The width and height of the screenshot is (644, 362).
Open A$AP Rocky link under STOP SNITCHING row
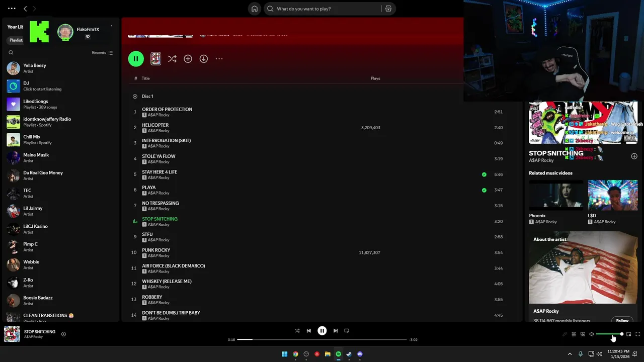pos(158,224)
